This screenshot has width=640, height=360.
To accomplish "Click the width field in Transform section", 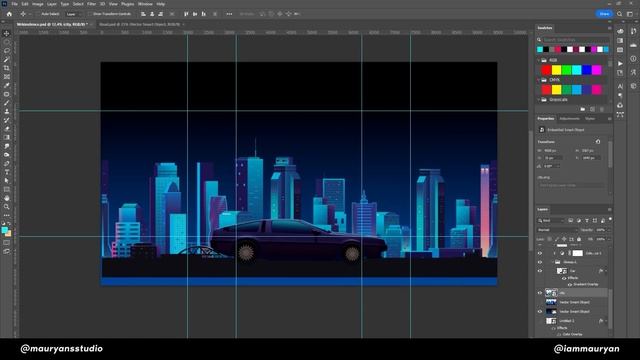I will [x=553, y=151].
